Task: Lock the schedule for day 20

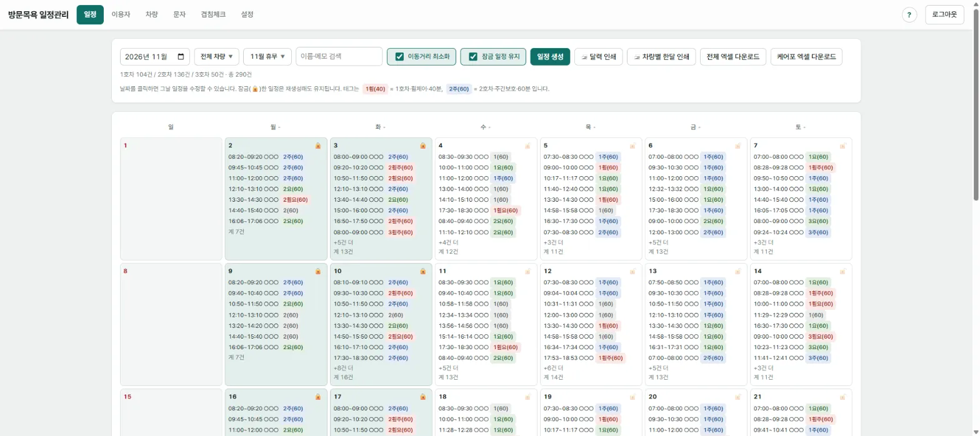Action: (x=737, y=397)
